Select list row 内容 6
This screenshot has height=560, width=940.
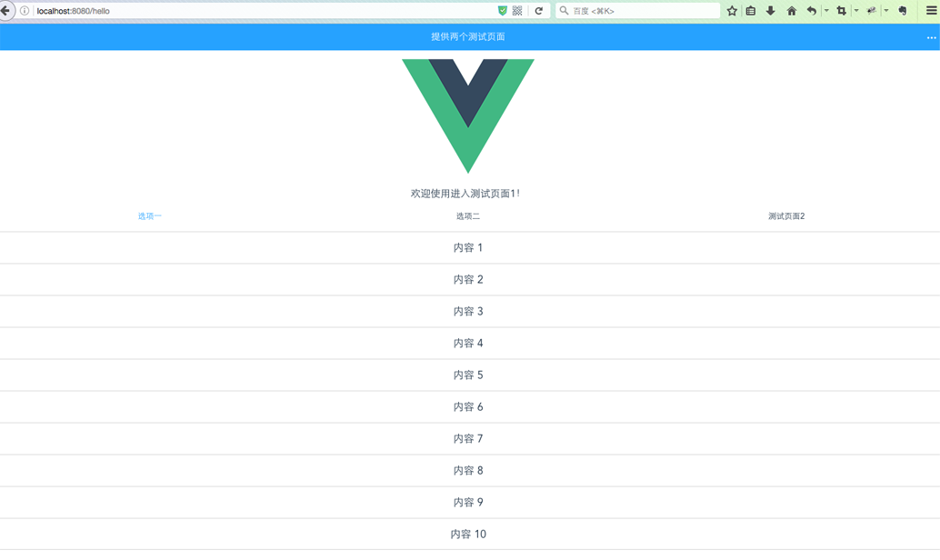click(470, 406)
